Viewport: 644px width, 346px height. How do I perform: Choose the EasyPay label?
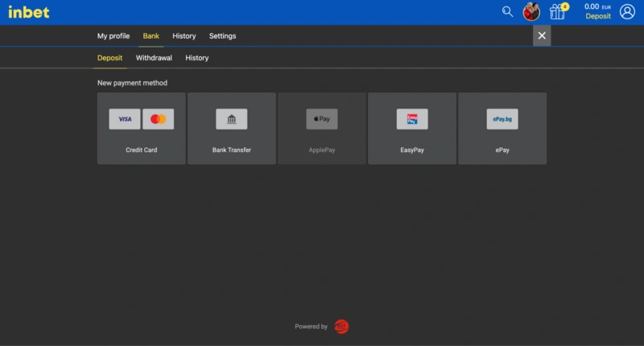point(412,150)
